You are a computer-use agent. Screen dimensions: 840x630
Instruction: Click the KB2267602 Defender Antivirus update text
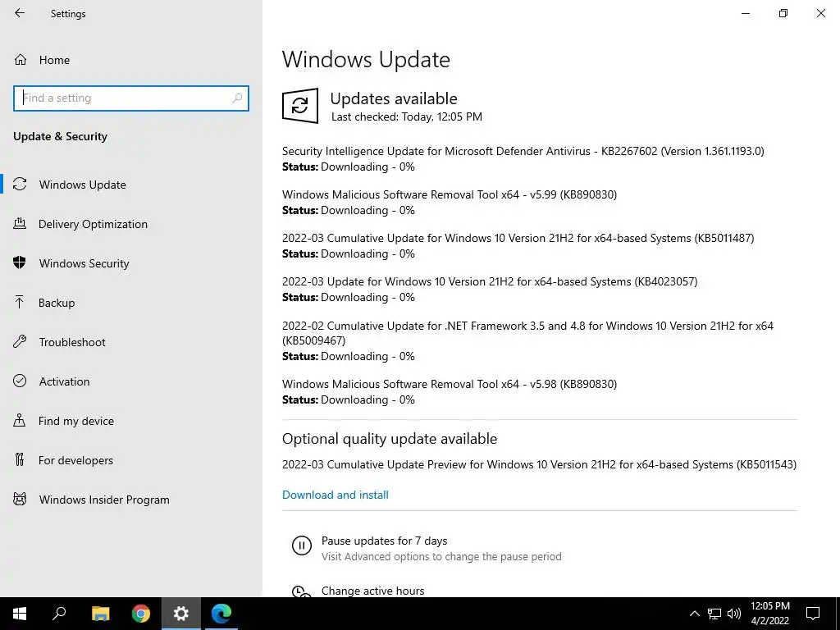pos(523,151)
